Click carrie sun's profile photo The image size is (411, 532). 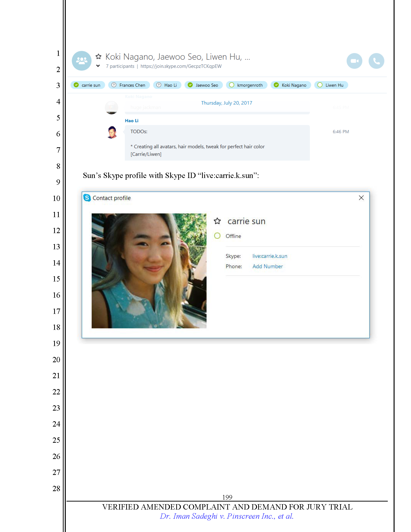tap(149, 271)
